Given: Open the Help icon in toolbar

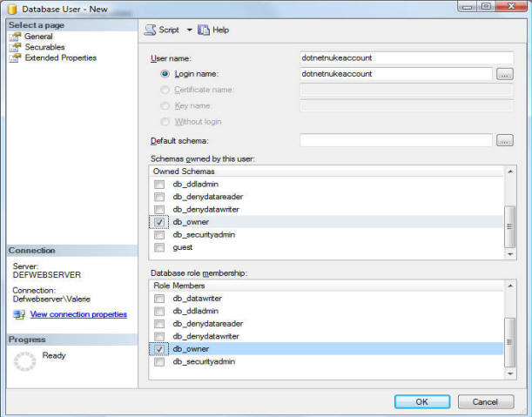Looking at the screenshot, I should (x=204, y=30).
